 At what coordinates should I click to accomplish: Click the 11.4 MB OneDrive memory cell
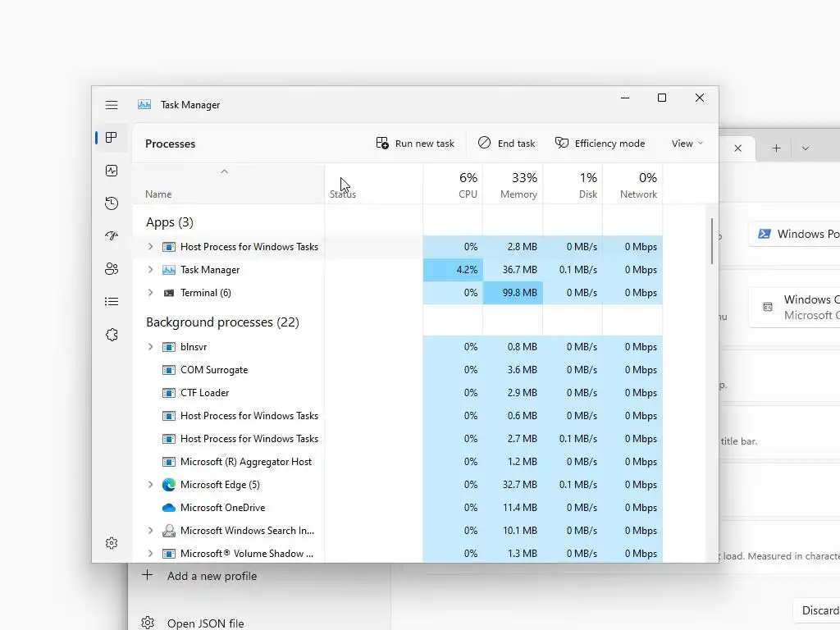514,508
